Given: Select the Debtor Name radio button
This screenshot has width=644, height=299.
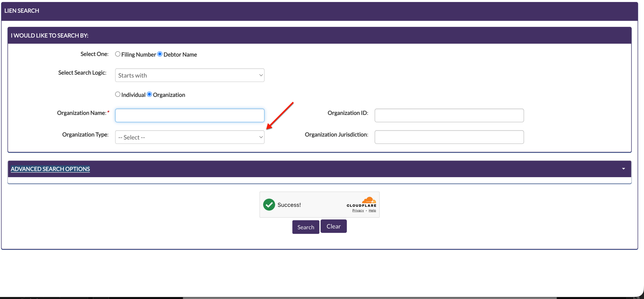Looking at the screenshot, I should (160, 54).
